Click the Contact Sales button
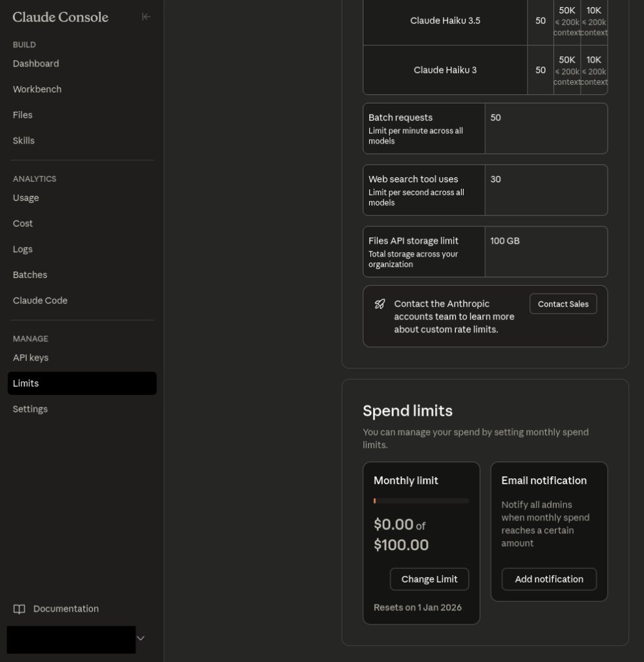Image resolution: width=644 pixels, height=662 pixels. (563, 304)
